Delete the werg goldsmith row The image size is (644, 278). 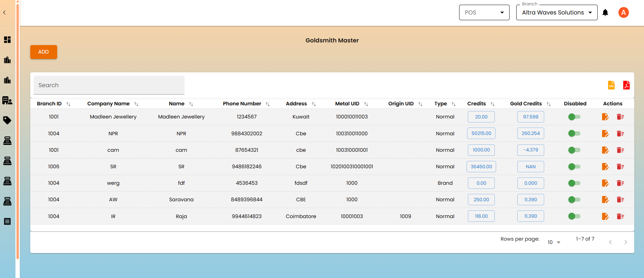pos(620,183)
